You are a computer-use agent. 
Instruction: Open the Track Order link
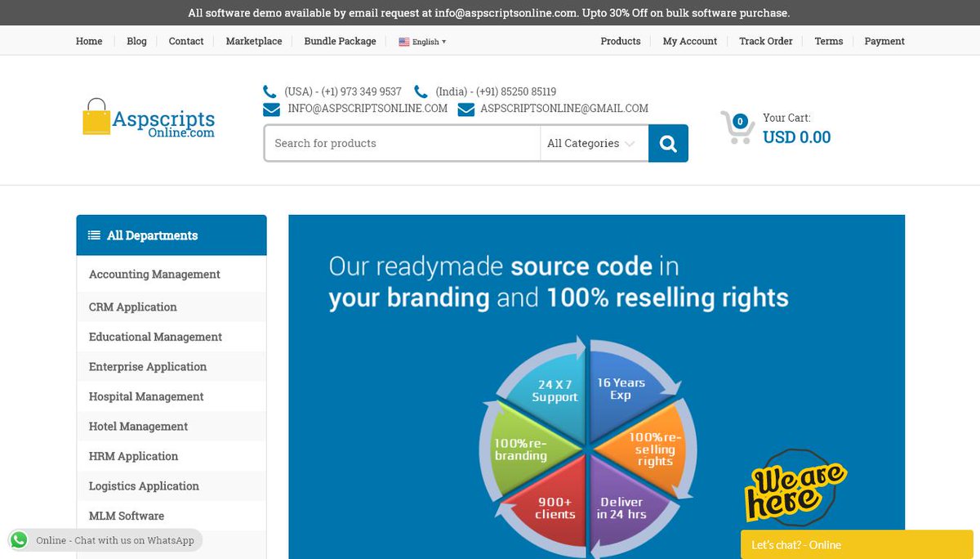pyautogui.click(x=766, y=41)
